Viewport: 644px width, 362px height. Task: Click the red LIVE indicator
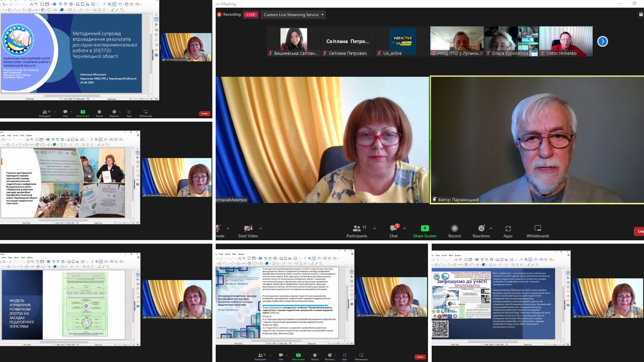point(251,15)
